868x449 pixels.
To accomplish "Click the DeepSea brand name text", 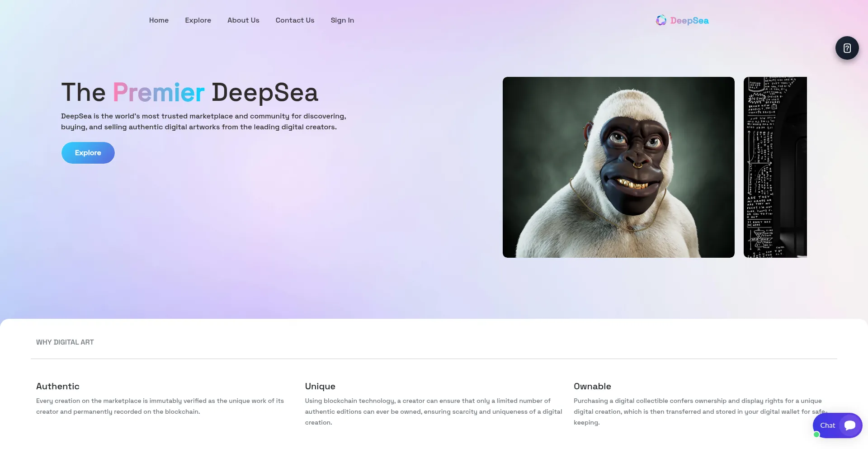I will tap(689, 20).
